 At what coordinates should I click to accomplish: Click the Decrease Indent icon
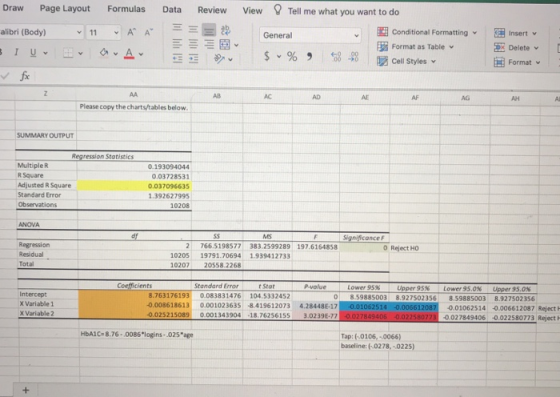(178, 58)
